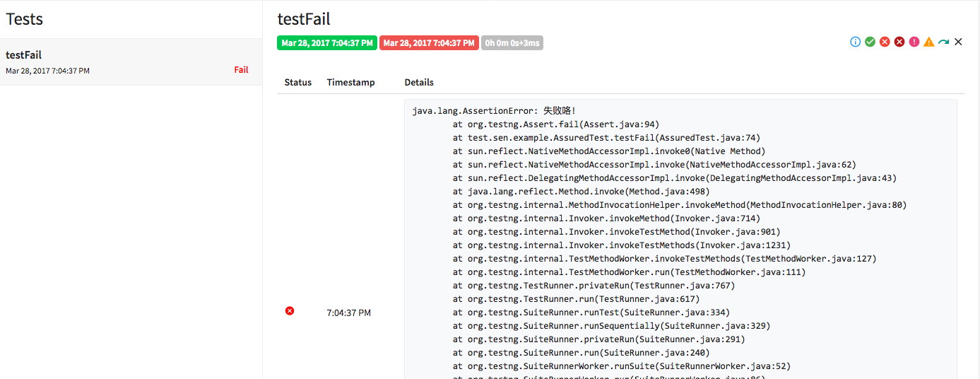Click the Status column header
The image size is (980, 379).
coord(297,83)
